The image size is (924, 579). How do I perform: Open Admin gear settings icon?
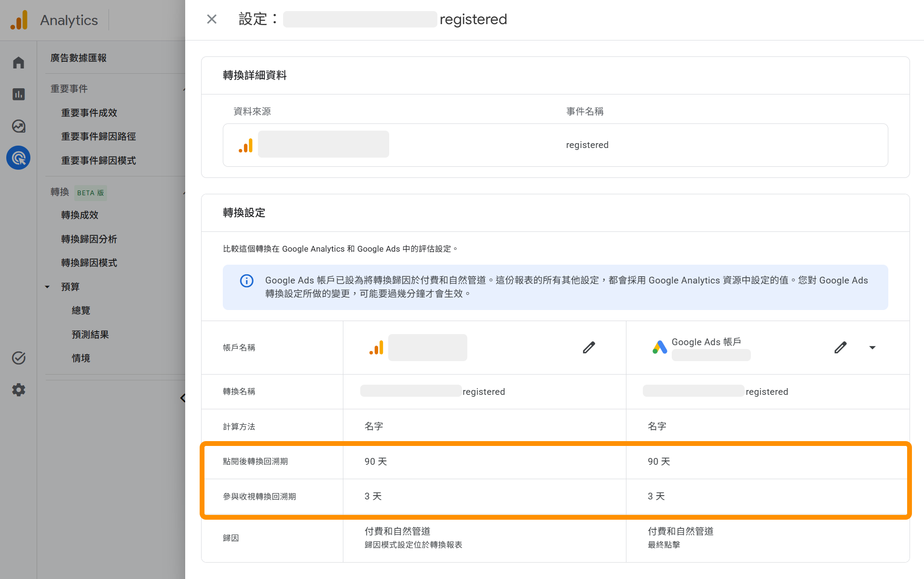[x=18, y=390]
